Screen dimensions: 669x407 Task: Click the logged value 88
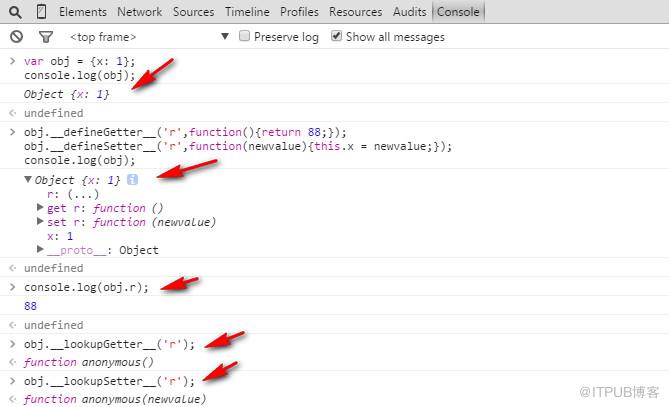[x=30, y=306]
